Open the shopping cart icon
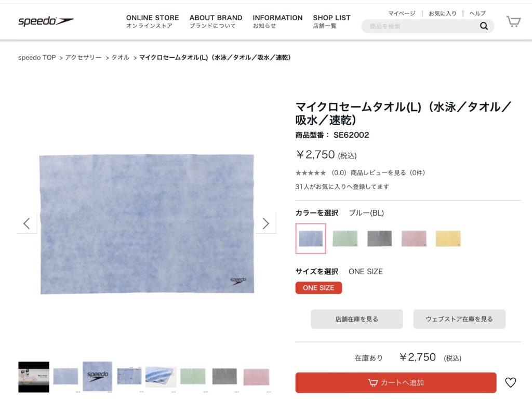 (x=513, y=21)
